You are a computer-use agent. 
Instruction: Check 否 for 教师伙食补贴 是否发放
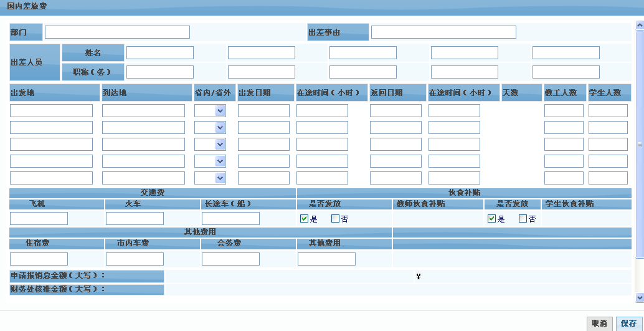pos(335,219)
